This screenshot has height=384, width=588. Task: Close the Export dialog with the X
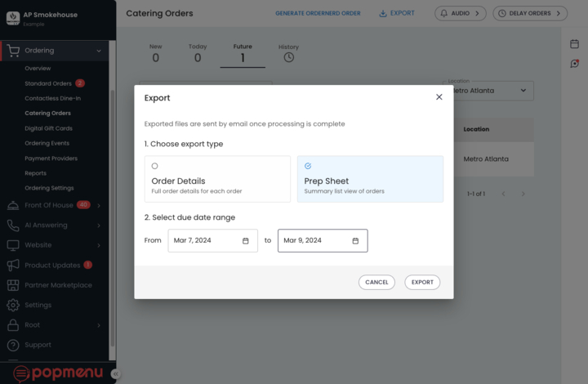coord(439,97)
